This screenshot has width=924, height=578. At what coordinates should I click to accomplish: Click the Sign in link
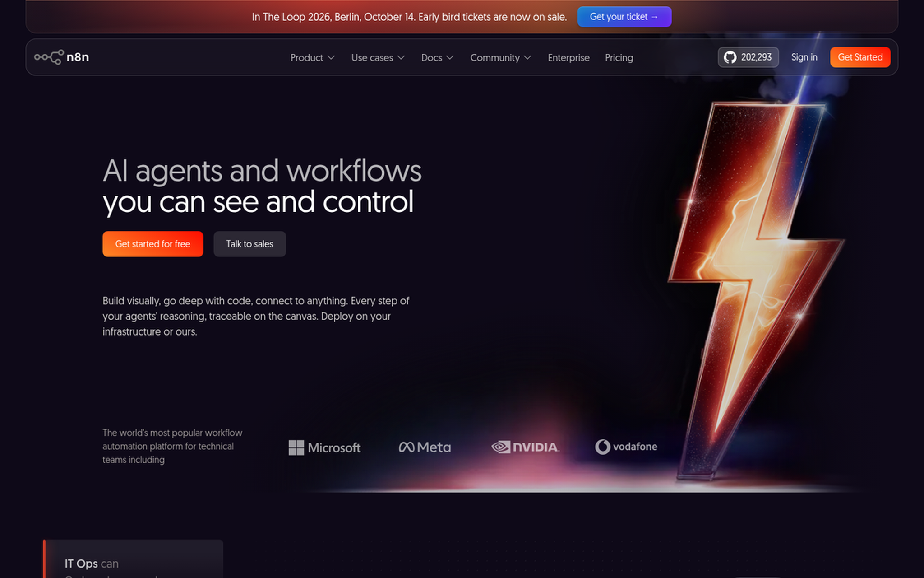(x=804, y=57)
